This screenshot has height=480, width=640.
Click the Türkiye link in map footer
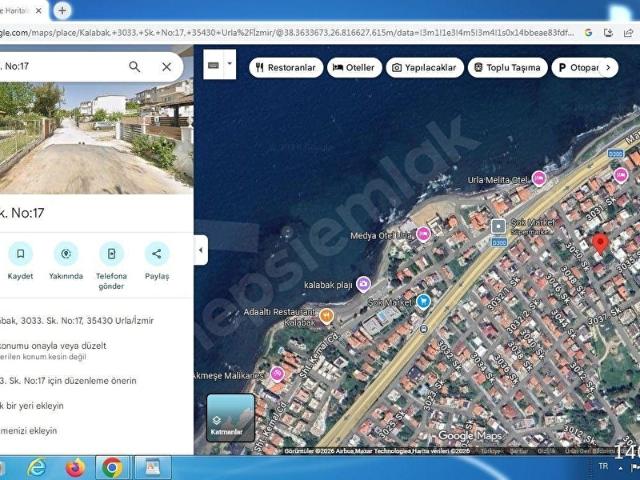pyautogui.click(x=492, y=451)
